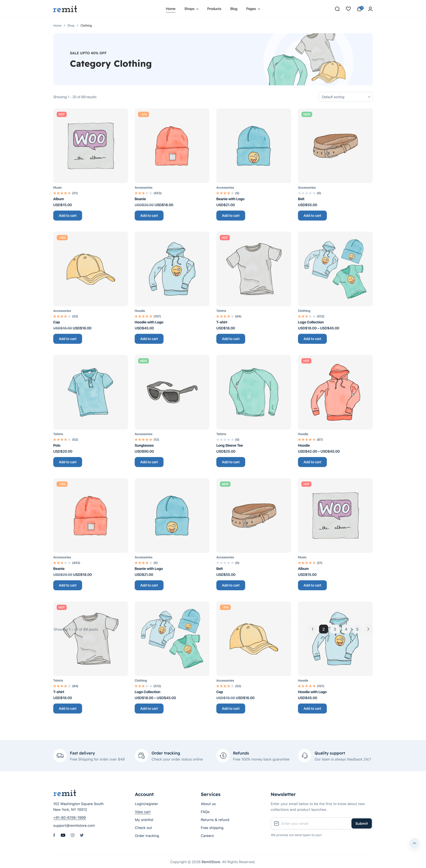Open the user account icon
This screenshot has height=868, width=426.
370,9
